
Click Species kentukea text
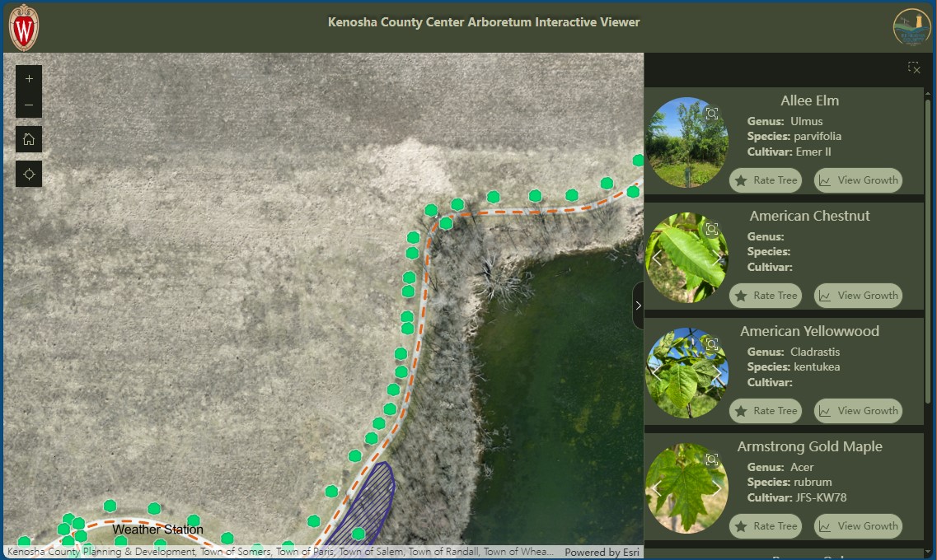[794, 366]
